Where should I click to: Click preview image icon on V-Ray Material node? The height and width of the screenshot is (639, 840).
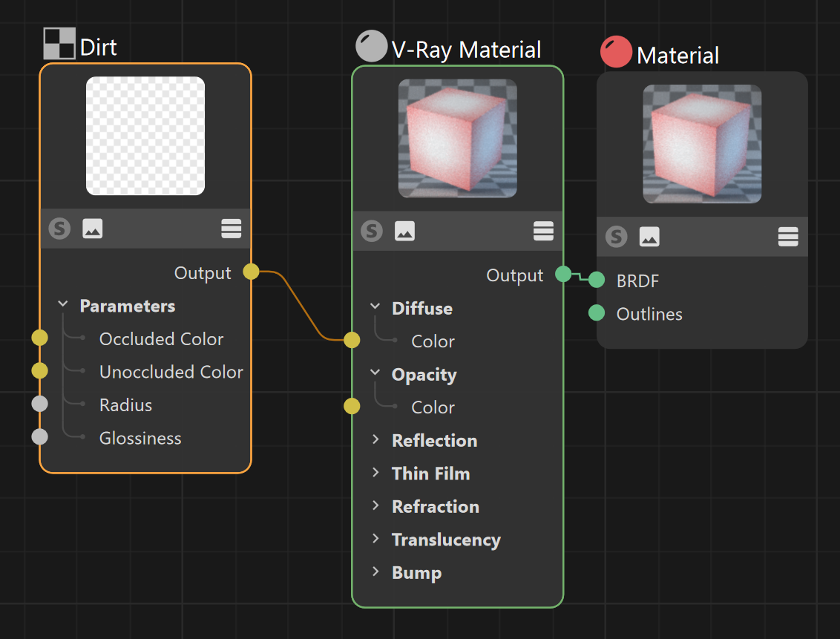point(404,232)
